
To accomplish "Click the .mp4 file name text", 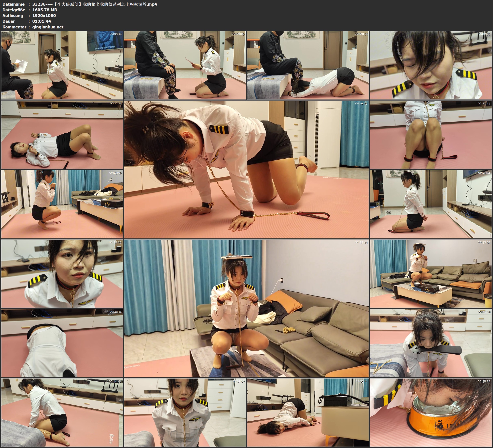I will [94, 4].
